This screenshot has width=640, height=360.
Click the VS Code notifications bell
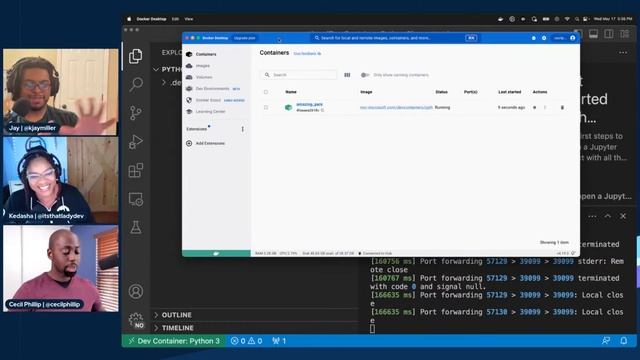pyautogui.click(x=623, y=341)
